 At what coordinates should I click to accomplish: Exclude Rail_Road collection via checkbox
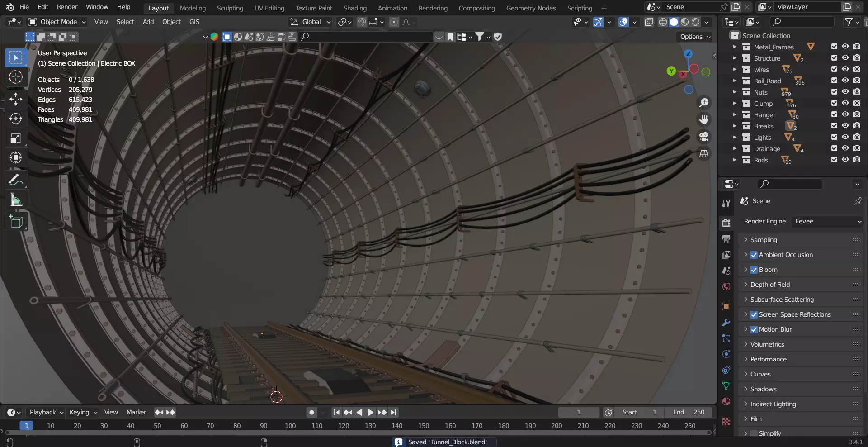[x=834, y=81]
